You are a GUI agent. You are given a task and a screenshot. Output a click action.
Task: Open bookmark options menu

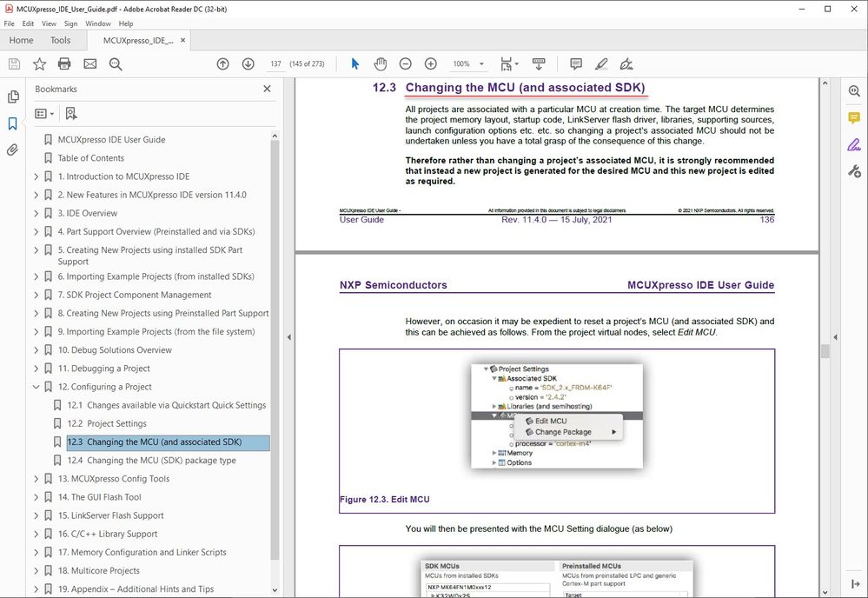[44, 114]
